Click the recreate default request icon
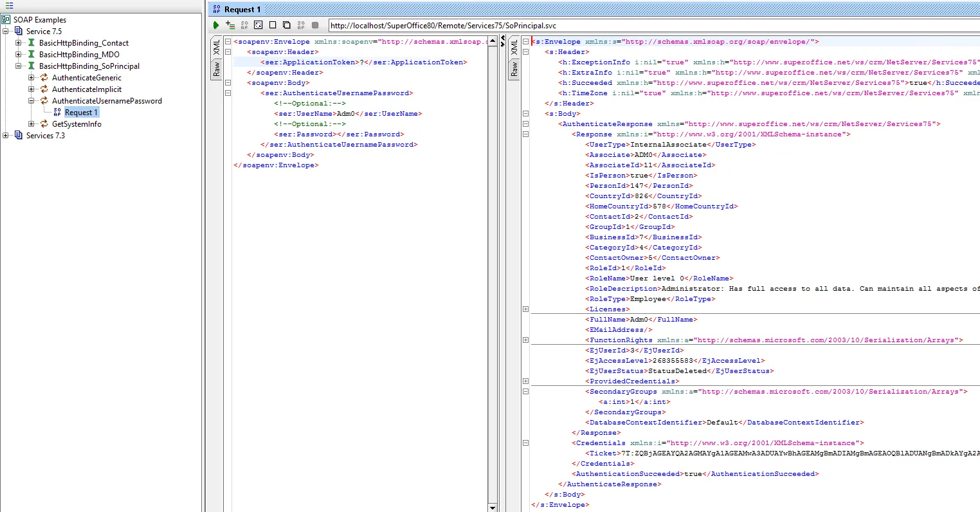This screenshot has width=980, height=512. click(258, 25)
